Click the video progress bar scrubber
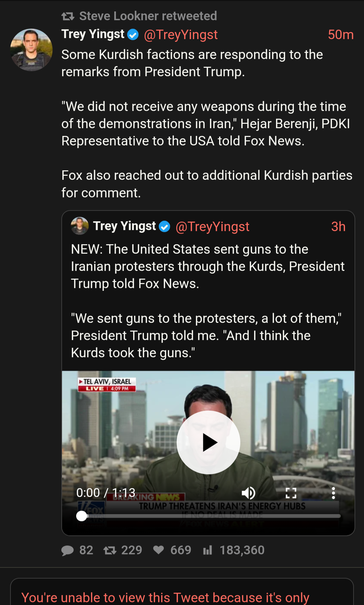 click(82, 516)
